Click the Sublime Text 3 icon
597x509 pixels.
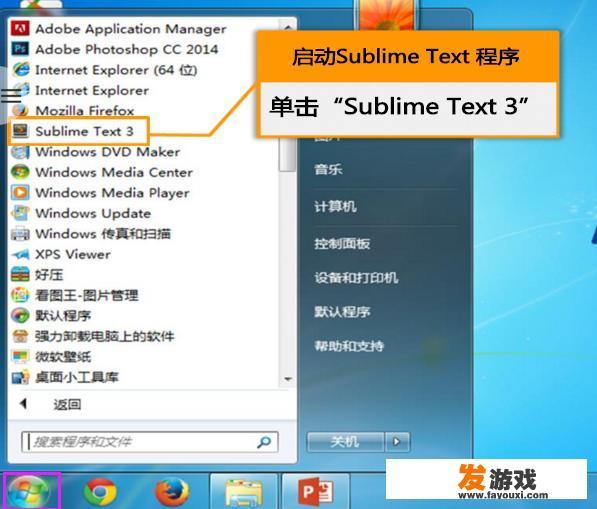pos(20,131)
